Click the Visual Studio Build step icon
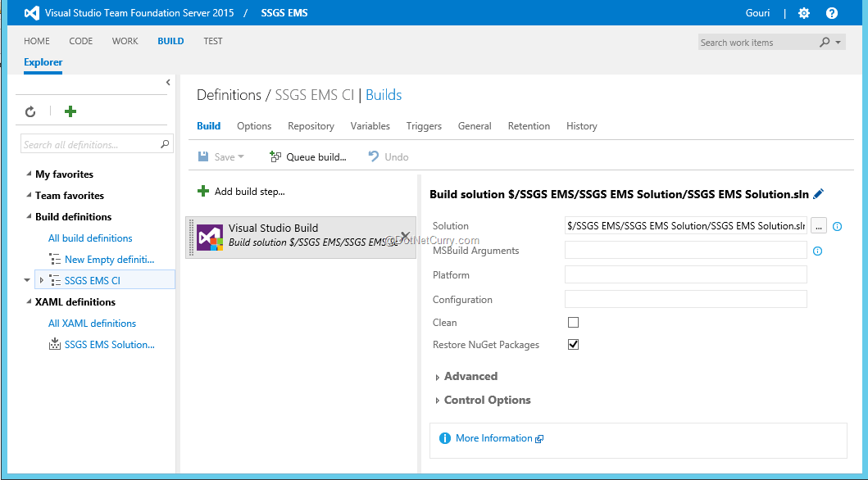868x480 pixels. pyautogui.click(x=210, y=238)
